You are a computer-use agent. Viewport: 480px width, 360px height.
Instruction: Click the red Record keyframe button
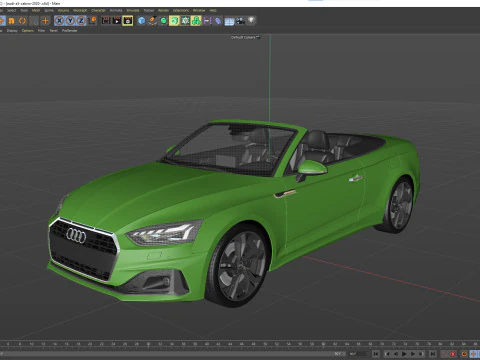[453, 354]
